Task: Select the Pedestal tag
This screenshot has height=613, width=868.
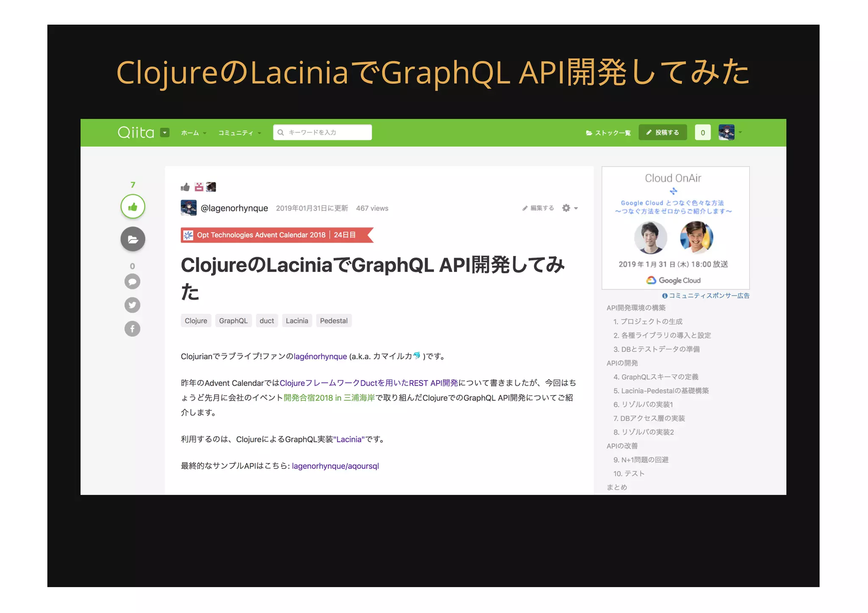Action: tap(334, 321)
